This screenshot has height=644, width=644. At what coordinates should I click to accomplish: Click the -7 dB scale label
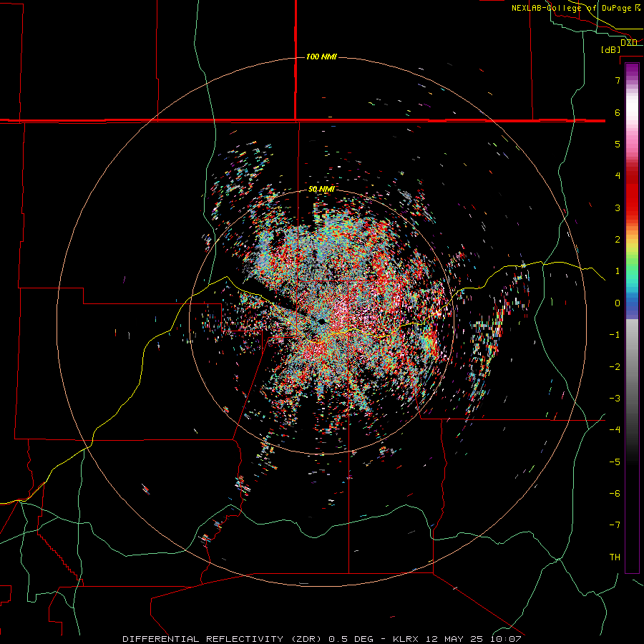[x=615, y=525]
